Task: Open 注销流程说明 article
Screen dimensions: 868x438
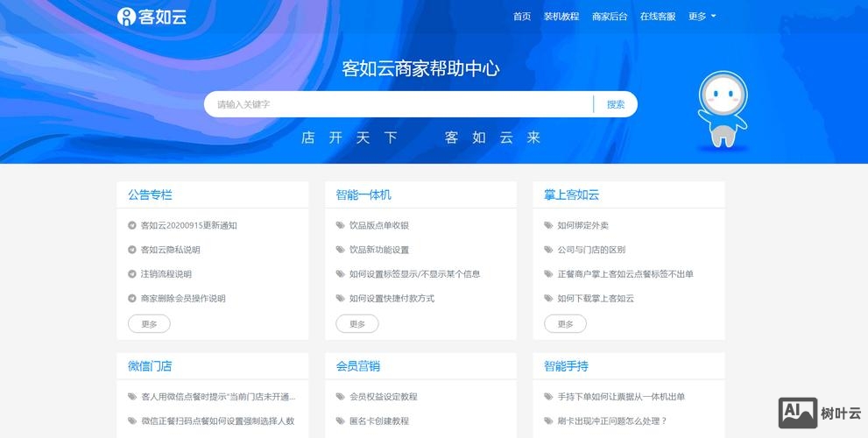Action: [x=166, y=274]
